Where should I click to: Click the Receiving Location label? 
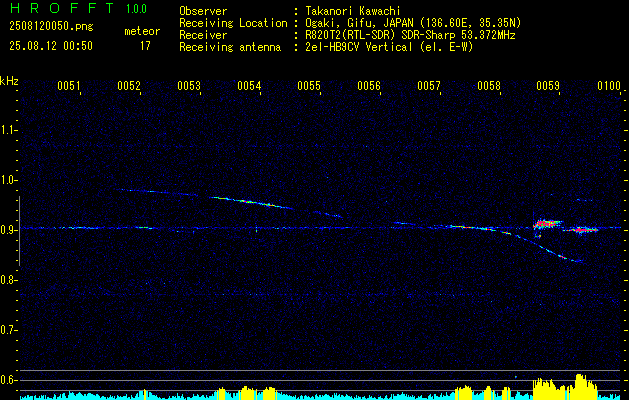(233, 23)
